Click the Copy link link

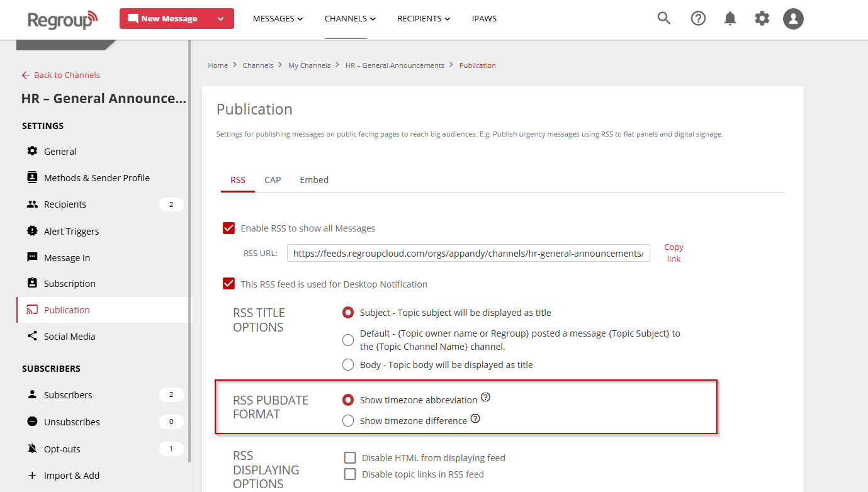[x=674, y=253]
